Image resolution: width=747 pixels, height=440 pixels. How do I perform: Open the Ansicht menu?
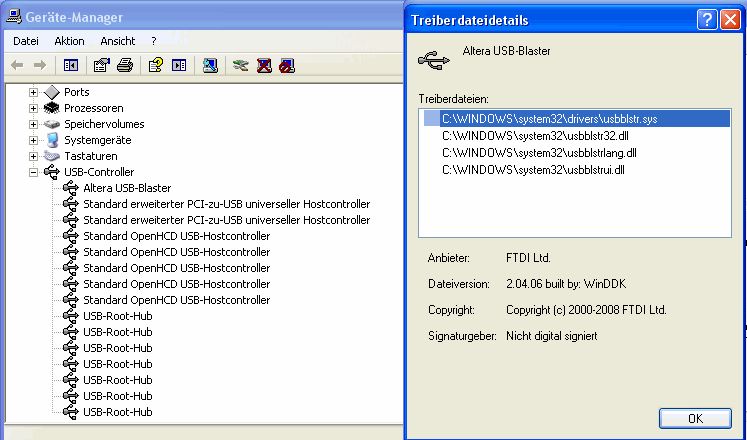[x=118, y=41]
